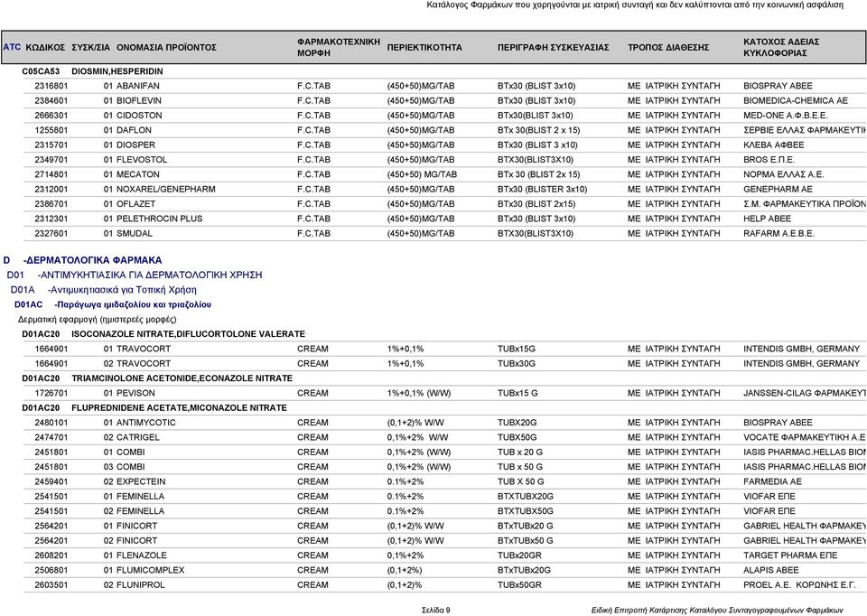Click the ΟΝΟΜΑΣΙΑ ΠΡΟΪΟΝΤΟΣ column header

(x=166, y=48)
